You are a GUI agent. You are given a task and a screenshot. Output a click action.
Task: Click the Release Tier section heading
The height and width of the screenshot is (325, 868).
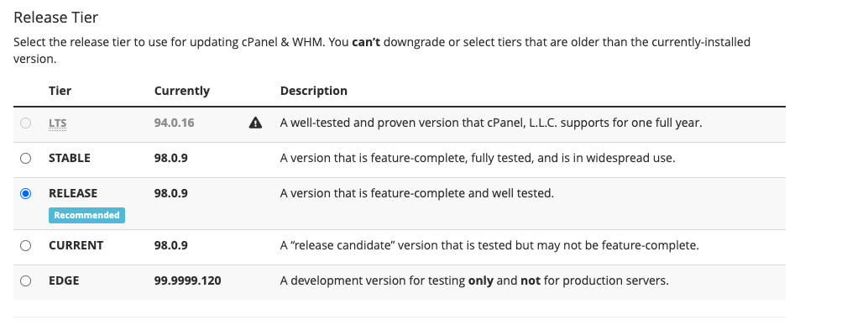click(x=56, y=18)
